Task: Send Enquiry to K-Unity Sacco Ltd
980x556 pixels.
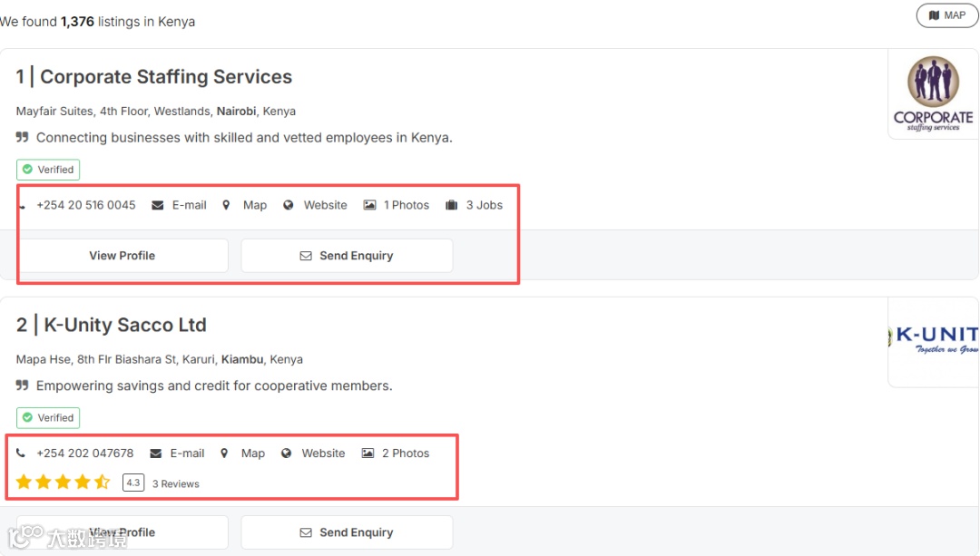Action: [x=347, y=532]
